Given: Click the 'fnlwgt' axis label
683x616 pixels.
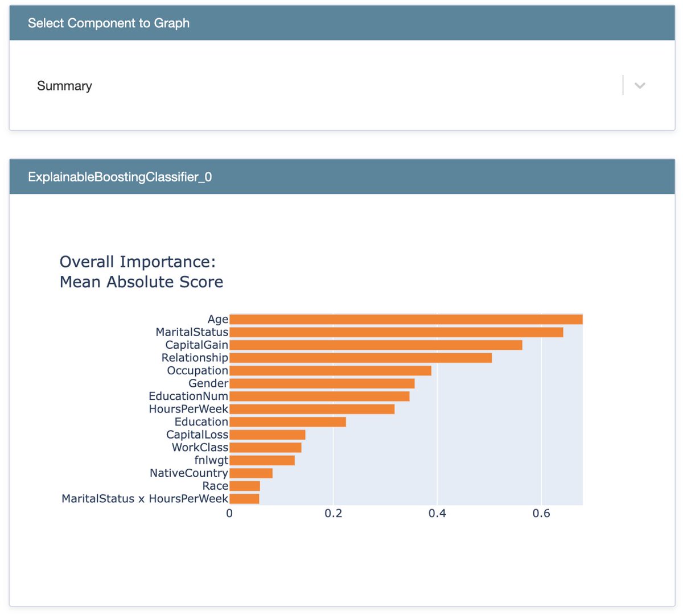Looking at the screenshot, I should click(211, 460).
